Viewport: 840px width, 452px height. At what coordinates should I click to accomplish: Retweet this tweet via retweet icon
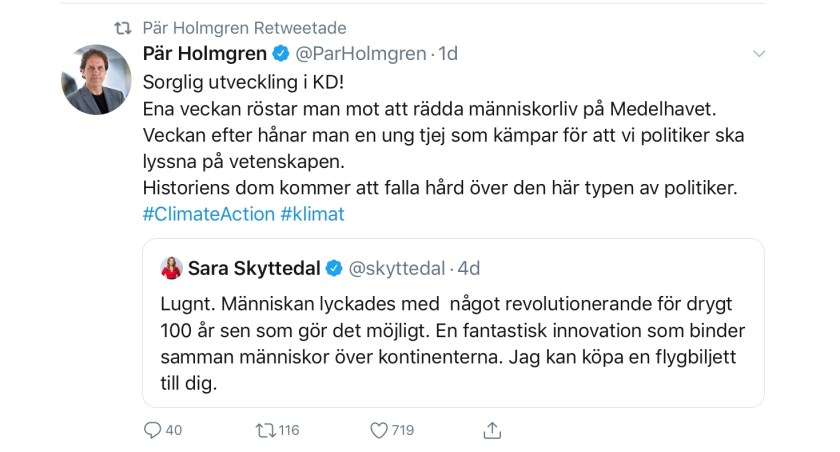(266, 431)
